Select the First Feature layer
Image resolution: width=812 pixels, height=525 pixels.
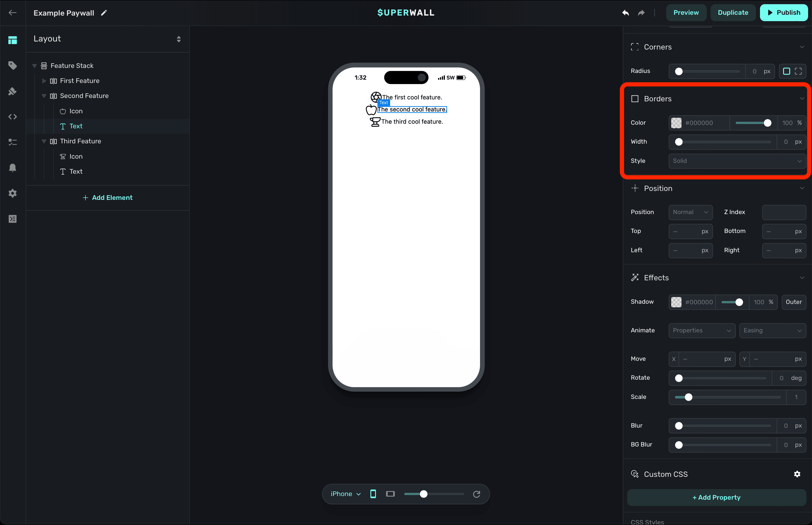tap(80, 81)
